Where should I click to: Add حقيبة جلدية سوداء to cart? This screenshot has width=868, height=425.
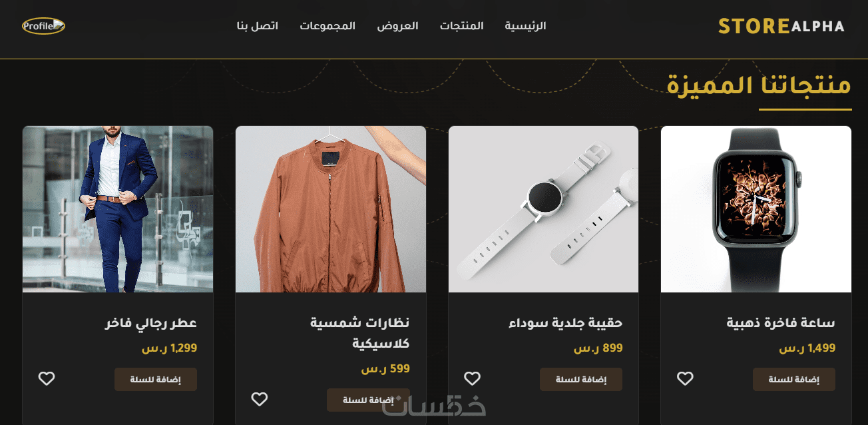[580, 379]
